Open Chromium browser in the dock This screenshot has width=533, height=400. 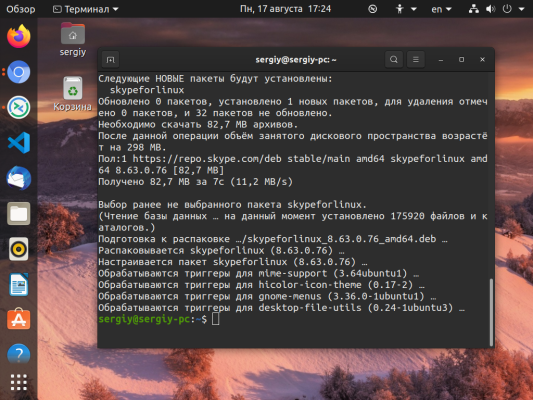pos(19,72)
